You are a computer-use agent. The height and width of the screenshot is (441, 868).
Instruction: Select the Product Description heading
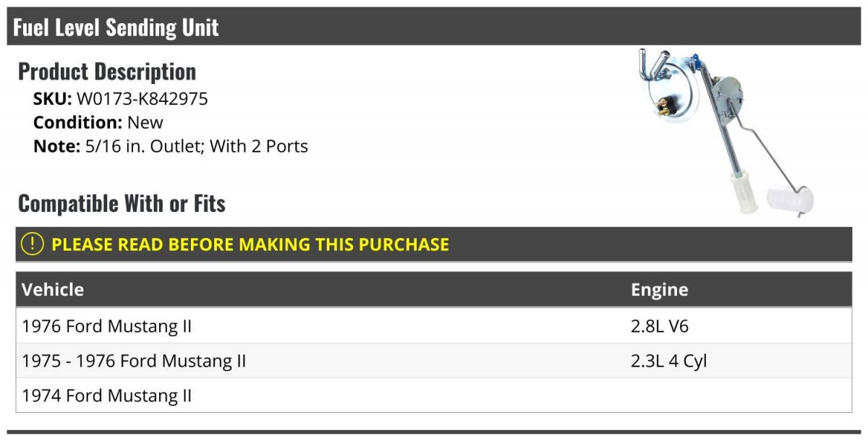tap(107, 72)
